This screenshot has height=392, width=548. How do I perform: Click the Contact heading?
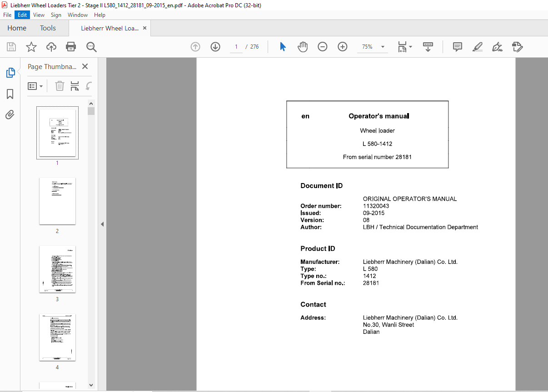[314, 304]
